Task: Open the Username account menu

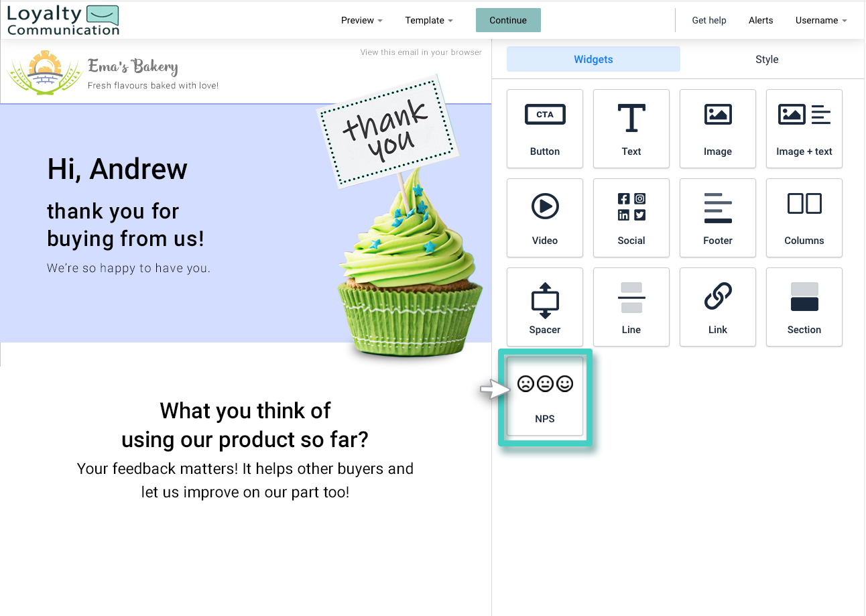Action: [x=820, y=20]
